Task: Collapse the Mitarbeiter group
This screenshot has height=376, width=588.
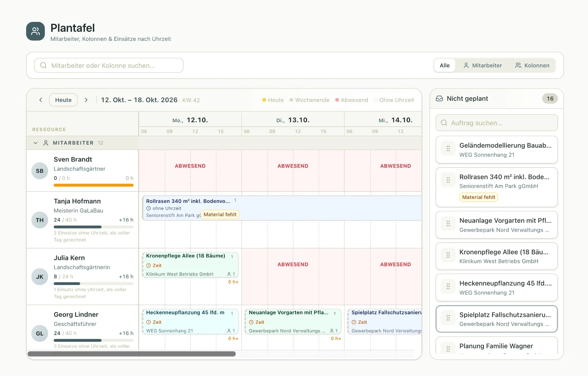Action: (x=35, y=143)
